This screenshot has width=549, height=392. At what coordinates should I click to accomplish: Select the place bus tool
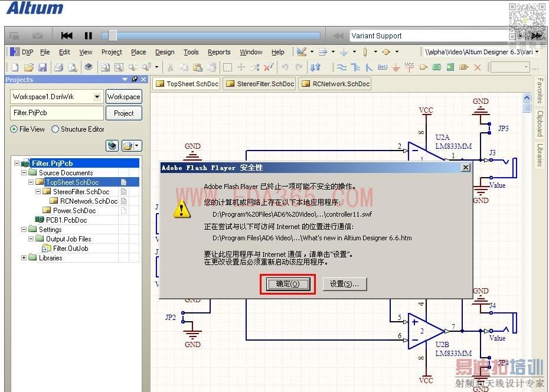pos(355,67)
